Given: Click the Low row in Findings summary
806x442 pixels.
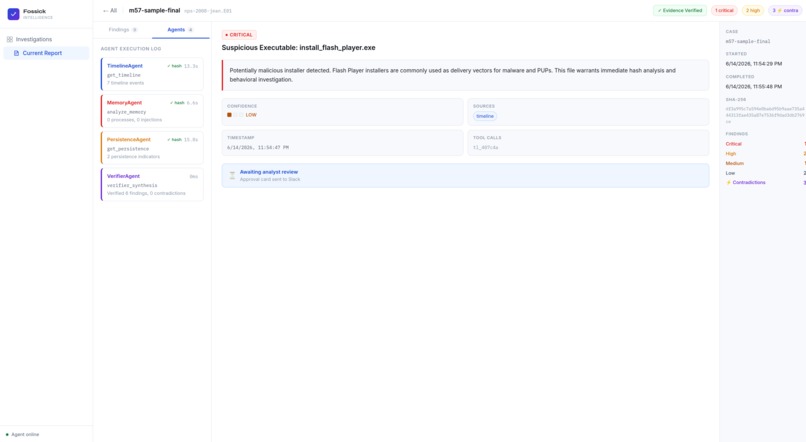Looking at the screenshot, I should pyautogui.click(x=765, y=173).
